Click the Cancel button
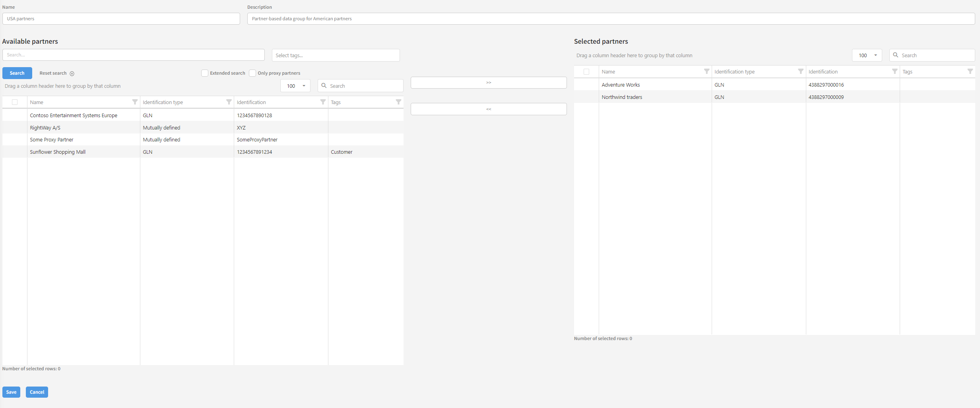 (37, 392)
